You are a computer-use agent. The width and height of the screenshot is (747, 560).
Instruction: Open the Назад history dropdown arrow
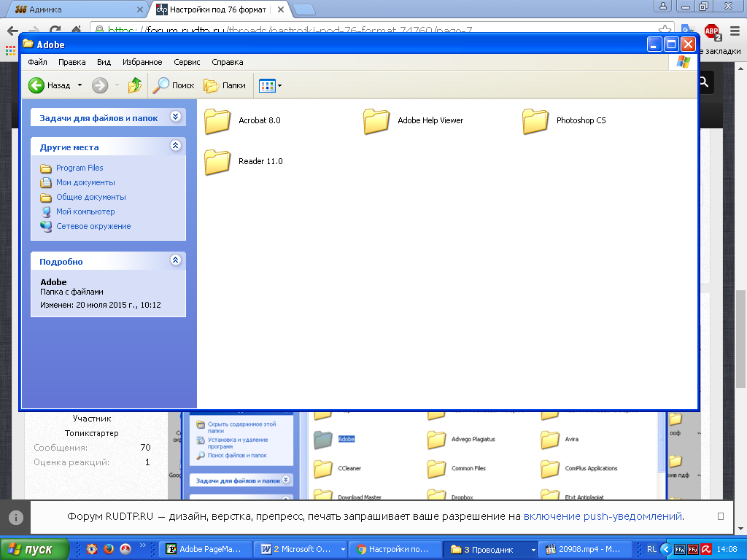pos(80,85)
